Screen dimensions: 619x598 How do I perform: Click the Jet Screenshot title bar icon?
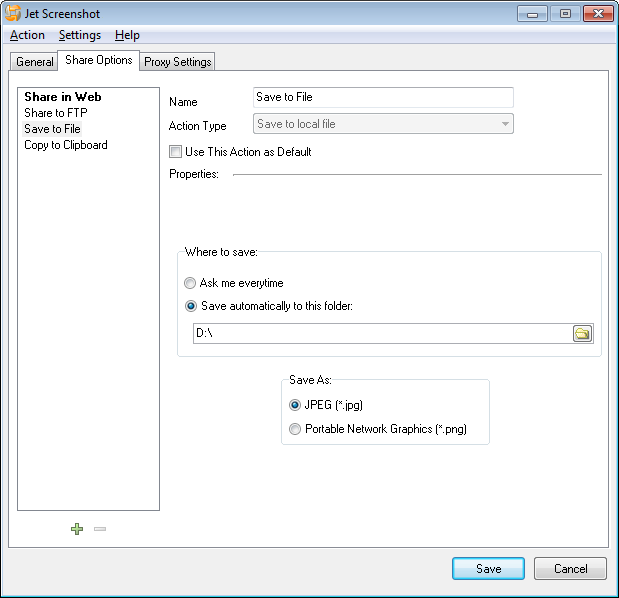pos(14,14)
